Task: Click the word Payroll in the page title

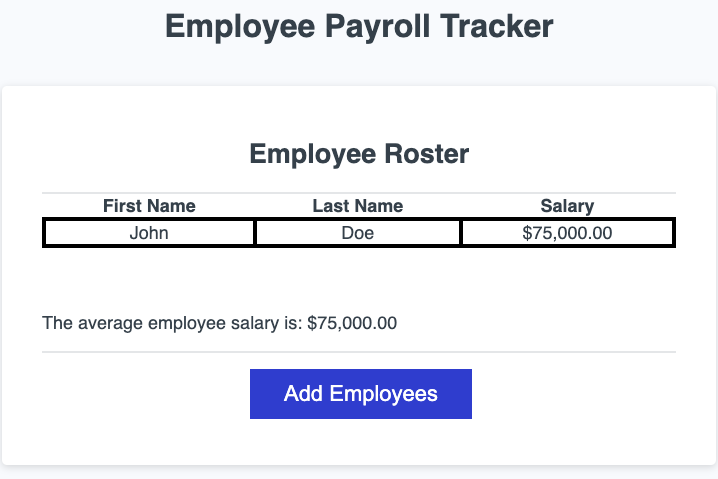Action: point(376,27)
